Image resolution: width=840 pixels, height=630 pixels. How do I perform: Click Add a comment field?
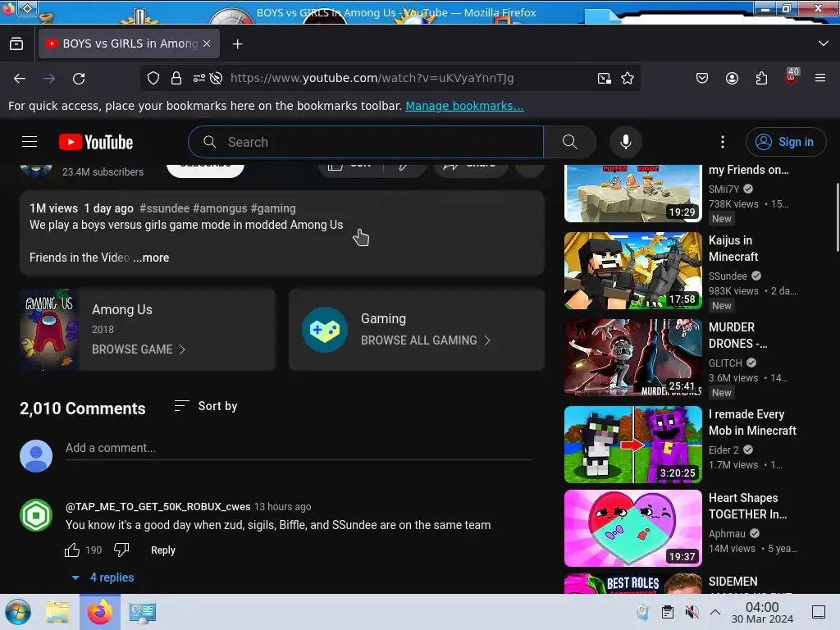click(298, 449)
